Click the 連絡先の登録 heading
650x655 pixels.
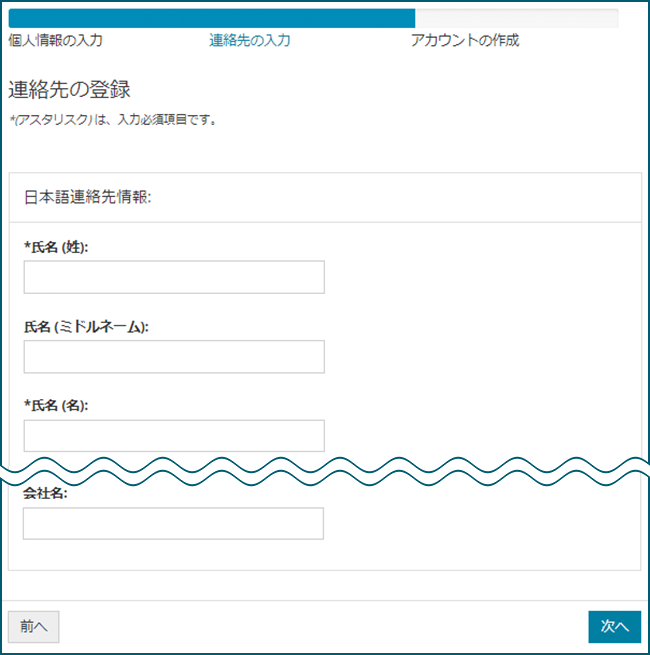(69, 89)
